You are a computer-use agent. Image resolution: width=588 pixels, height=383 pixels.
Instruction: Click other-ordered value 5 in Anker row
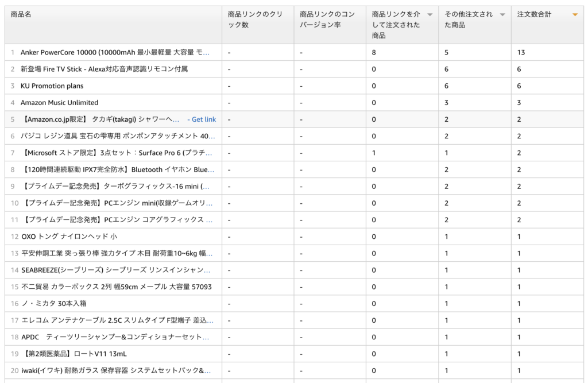446,52
